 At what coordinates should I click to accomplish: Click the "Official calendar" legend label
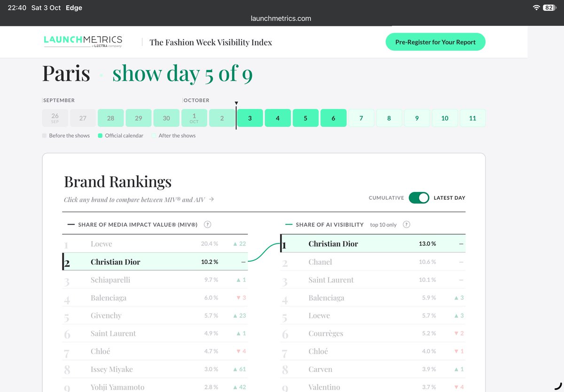124,135
